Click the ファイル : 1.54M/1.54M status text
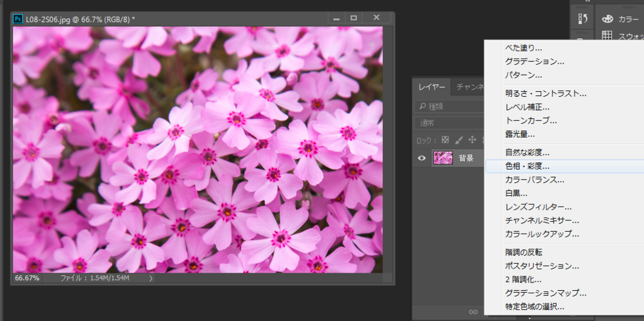The image size is (644, 321). pos(95,278)
